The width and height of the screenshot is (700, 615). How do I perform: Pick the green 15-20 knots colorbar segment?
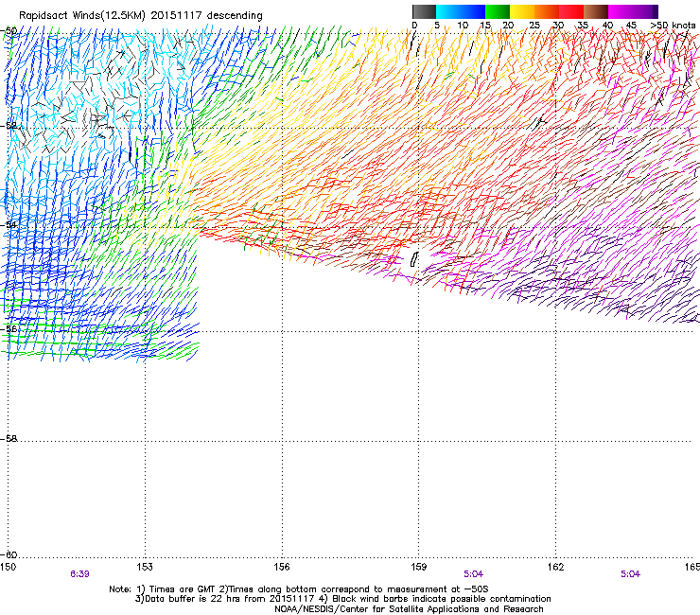click(x=498, y=11)
